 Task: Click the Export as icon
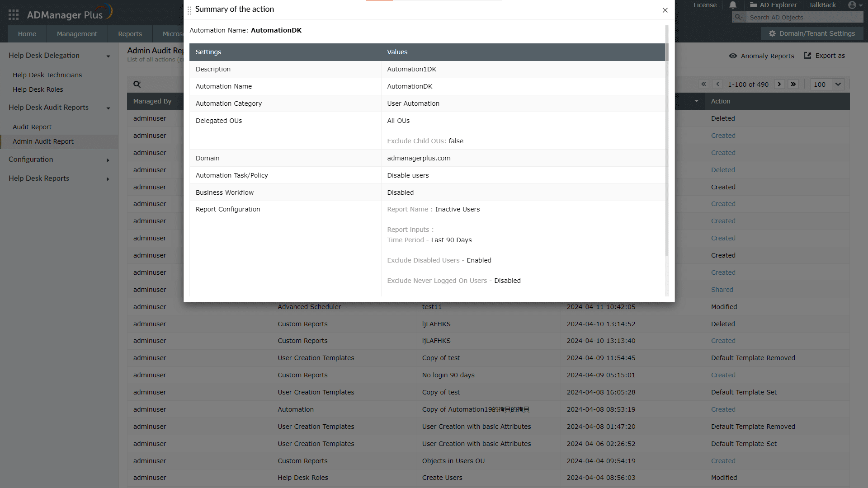(x=808, y=56)
